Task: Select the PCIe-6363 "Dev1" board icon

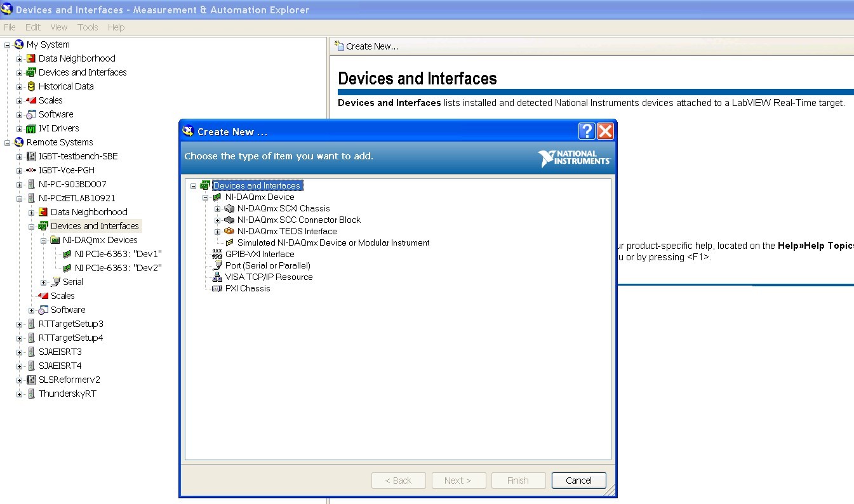Action: (67, 254)
